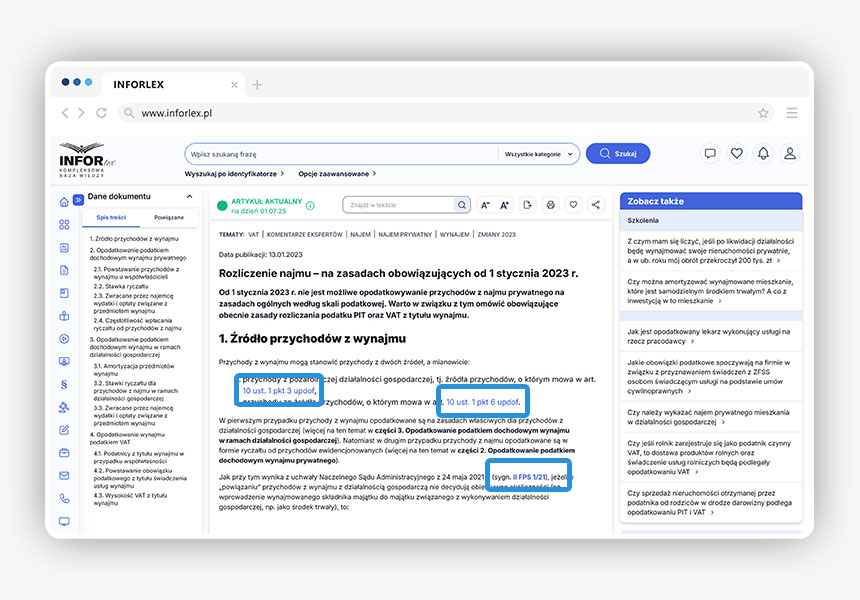
Task: Open user account profile icon
Action: point(790,154)
